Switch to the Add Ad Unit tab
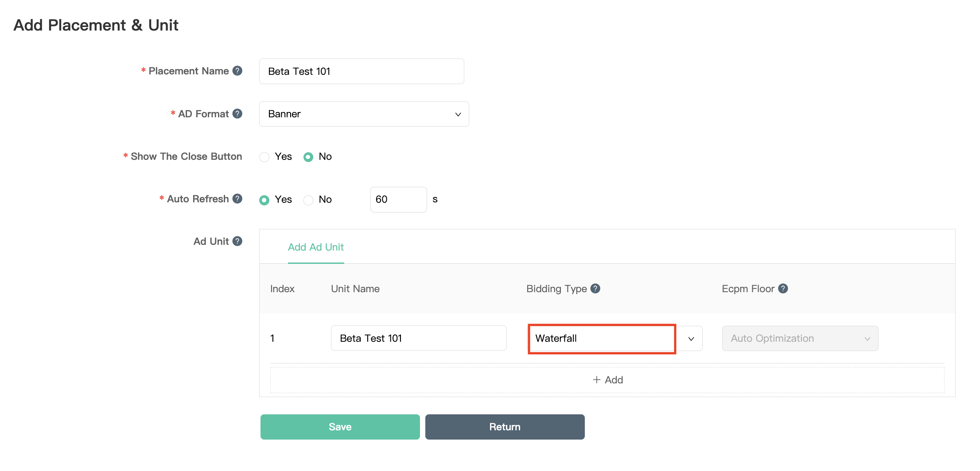The width and height of the screenshot is (980, 471). point(315,247)
